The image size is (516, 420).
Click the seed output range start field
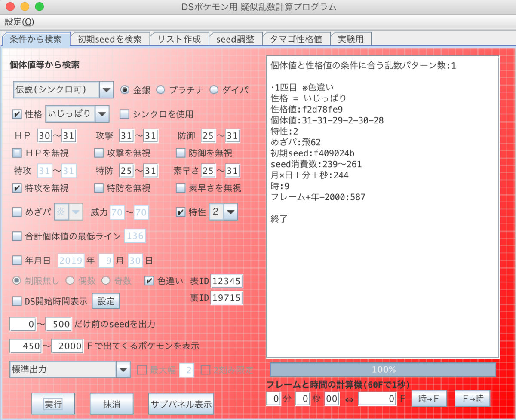pos(23,324)
